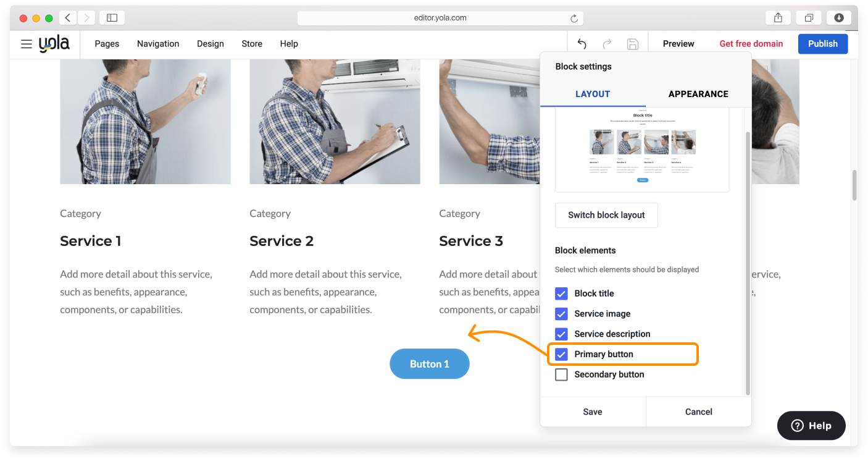Image resolution: width=868 pixels, height=461 pixels.
Task: Click the block layout preview thumbnail
Action: coord(642,148)
